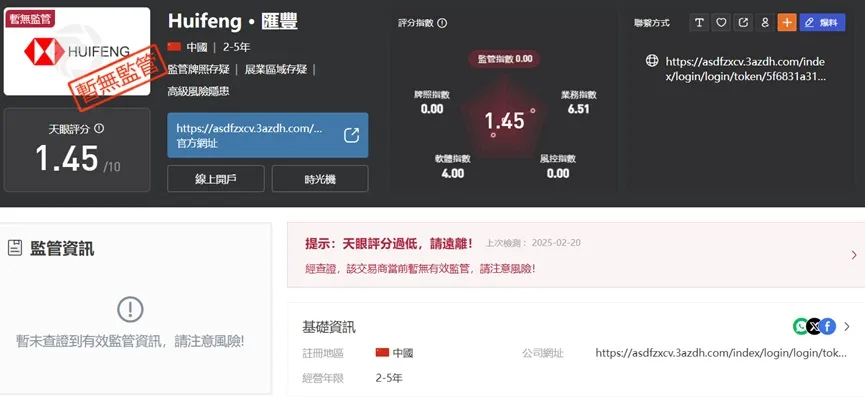Click the Huifeng logo thumbnail

coord(77,51)
